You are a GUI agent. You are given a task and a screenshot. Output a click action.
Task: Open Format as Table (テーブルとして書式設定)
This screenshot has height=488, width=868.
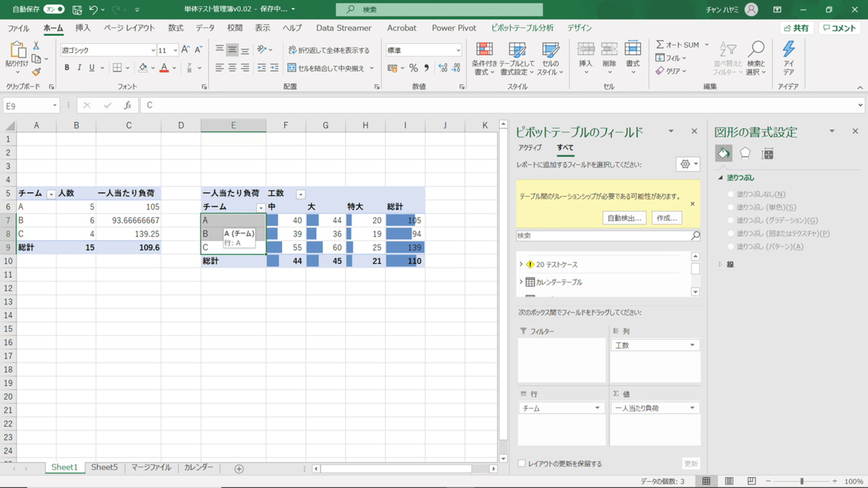[517, 59]
